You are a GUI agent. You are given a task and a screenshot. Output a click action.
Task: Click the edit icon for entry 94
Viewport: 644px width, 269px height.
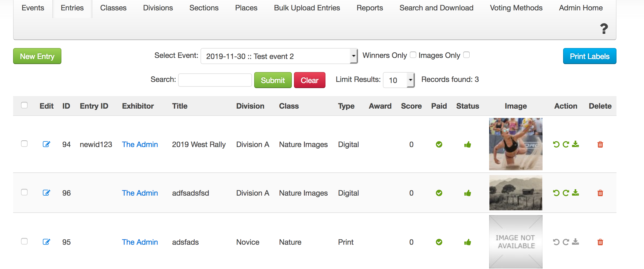click(46, 144)
